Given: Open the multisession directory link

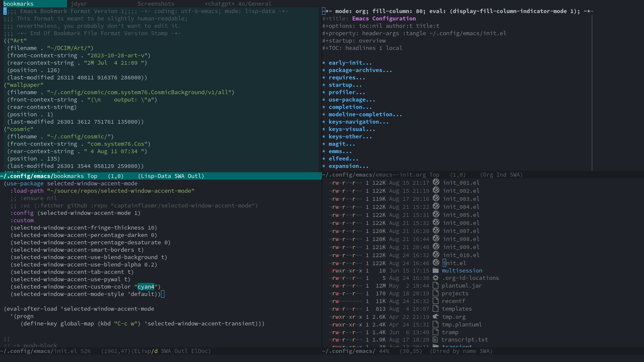Looking at the screenshot, I should 462,270.
